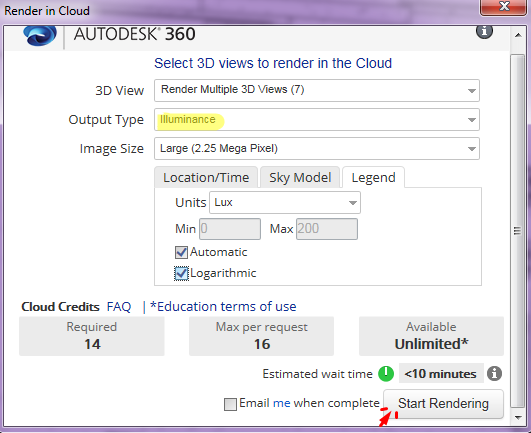
Task: Close the Render in Cloud dialog
Action: tap(504, 6)
